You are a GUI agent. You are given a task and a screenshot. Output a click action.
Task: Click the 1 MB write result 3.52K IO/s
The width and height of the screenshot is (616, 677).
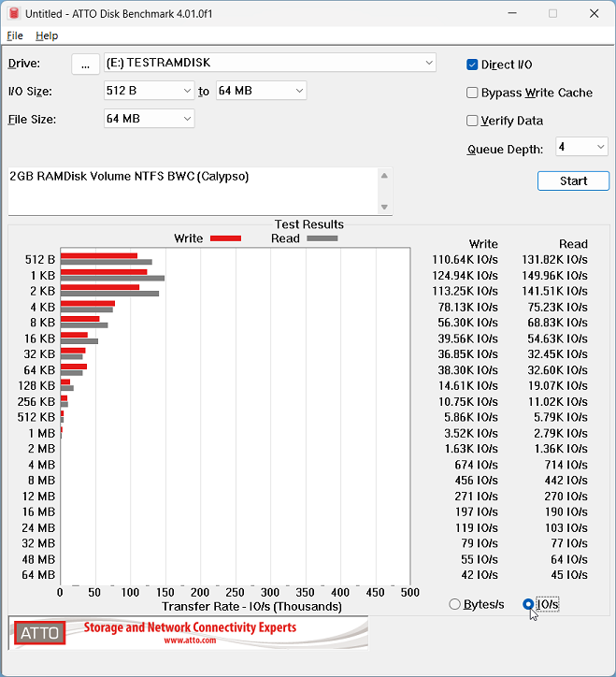[471, 433]
